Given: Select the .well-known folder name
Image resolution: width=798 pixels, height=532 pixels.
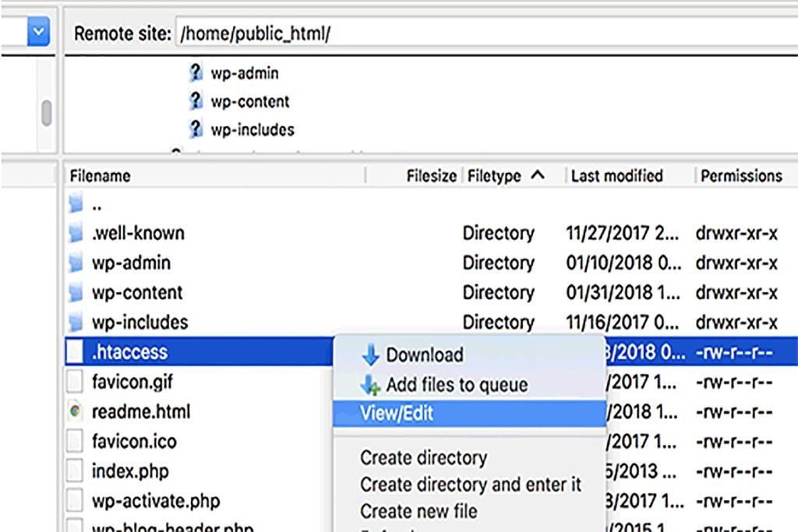Looking at the screenshot, I should pos(138,233).
